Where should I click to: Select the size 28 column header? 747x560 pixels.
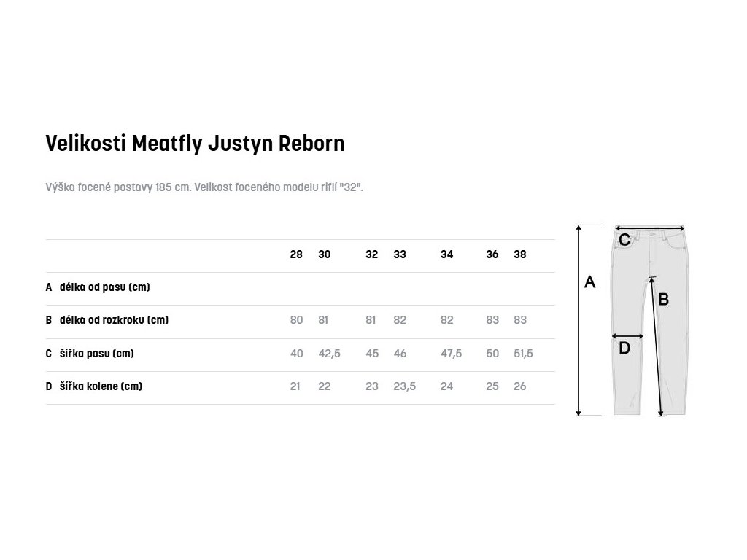click(296, 254)
